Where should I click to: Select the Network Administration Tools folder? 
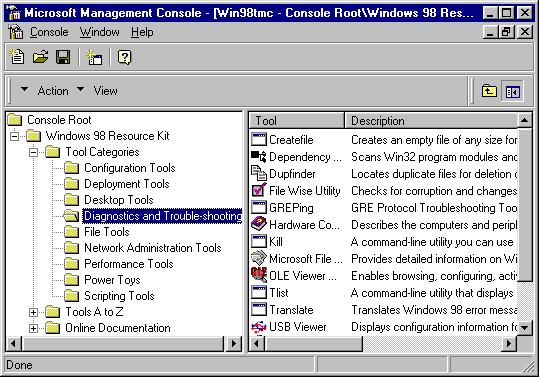coord(153,248)
